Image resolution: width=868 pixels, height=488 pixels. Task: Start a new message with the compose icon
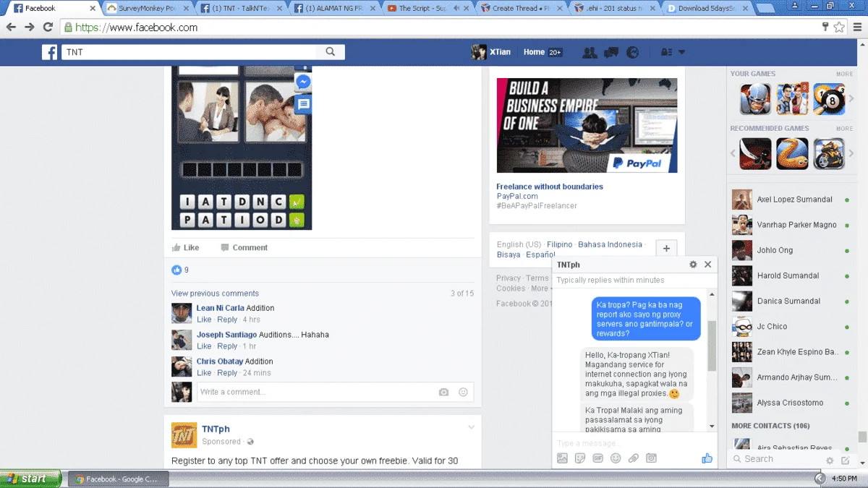[x=845, y=460]
